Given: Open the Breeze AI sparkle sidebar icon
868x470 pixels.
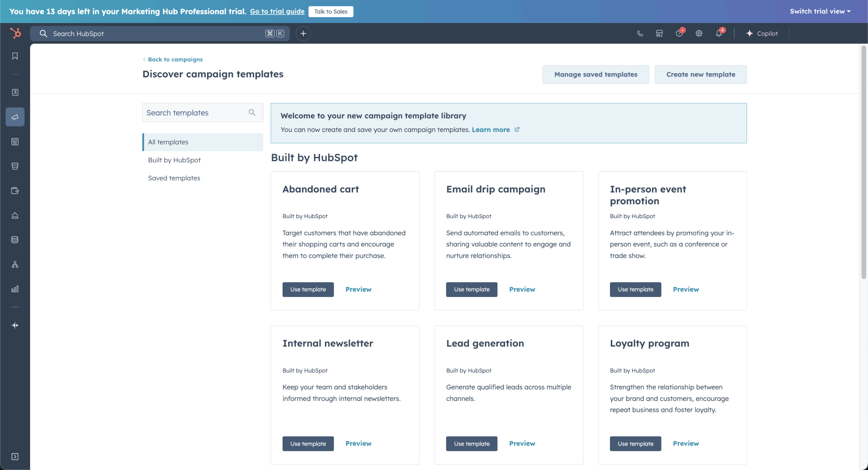Looking at the screenshot, I should coord(15,325).
